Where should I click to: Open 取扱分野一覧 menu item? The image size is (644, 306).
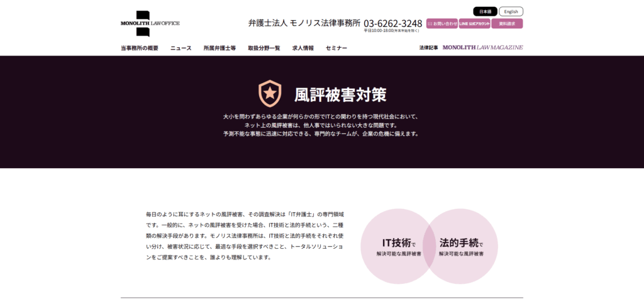click(x=264, y=48)
